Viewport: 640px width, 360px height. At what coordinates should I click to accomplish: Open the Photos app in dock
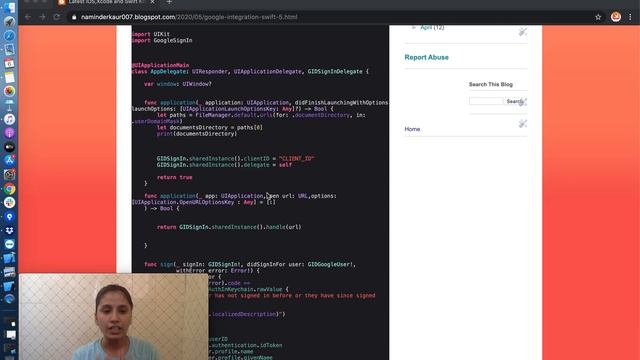pos(9,91)
